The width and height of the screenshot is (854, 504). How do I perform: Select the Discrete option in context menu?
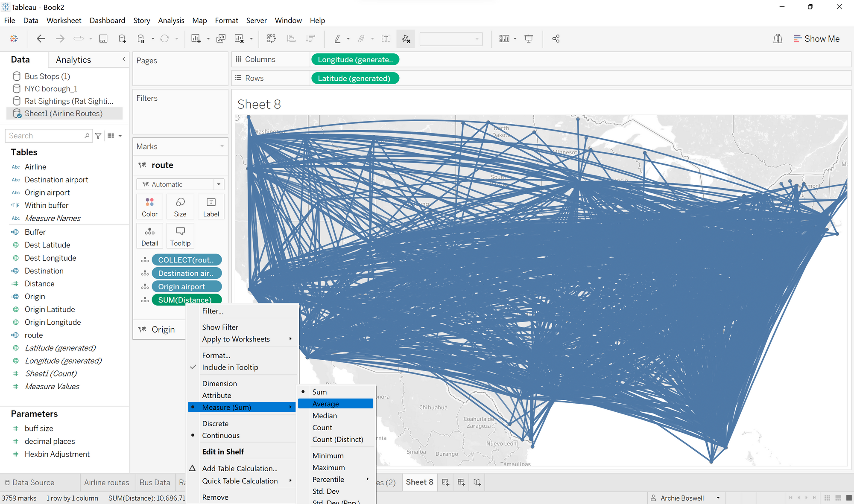point(215,424)
